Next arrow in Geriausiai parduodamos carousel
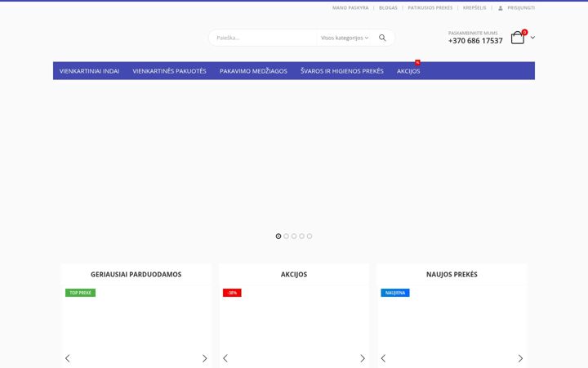 (204, 358)
